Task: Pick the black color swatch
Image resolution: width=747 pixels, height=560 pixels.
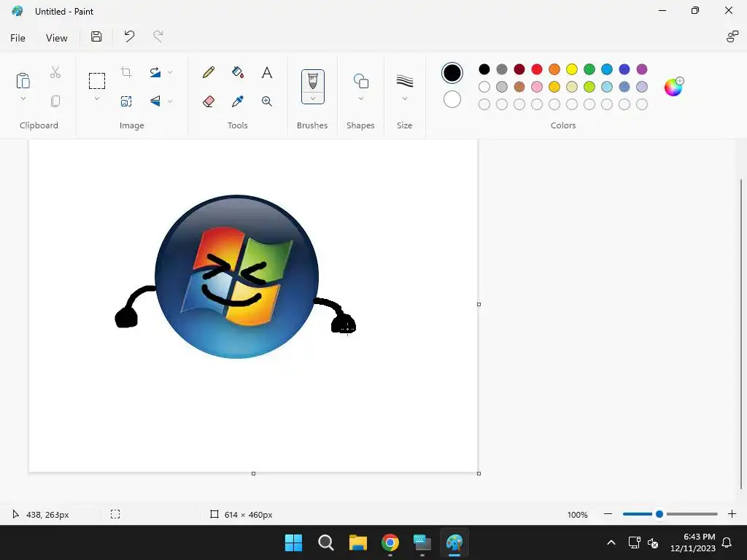Action: [484, 69]
